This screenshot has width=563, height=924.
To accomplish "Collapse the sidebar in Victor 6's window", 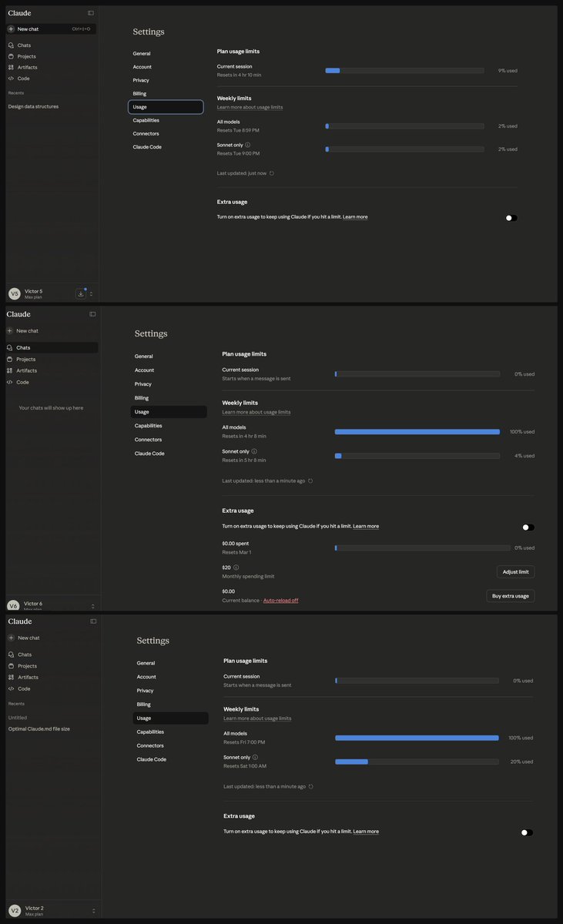I will pyautogui.click(x=92, y=314).
